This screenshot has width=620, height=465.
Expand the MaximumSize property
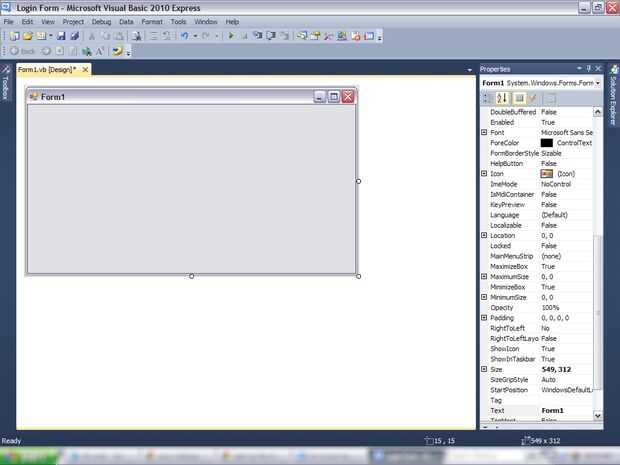click(x=484, y=276)
